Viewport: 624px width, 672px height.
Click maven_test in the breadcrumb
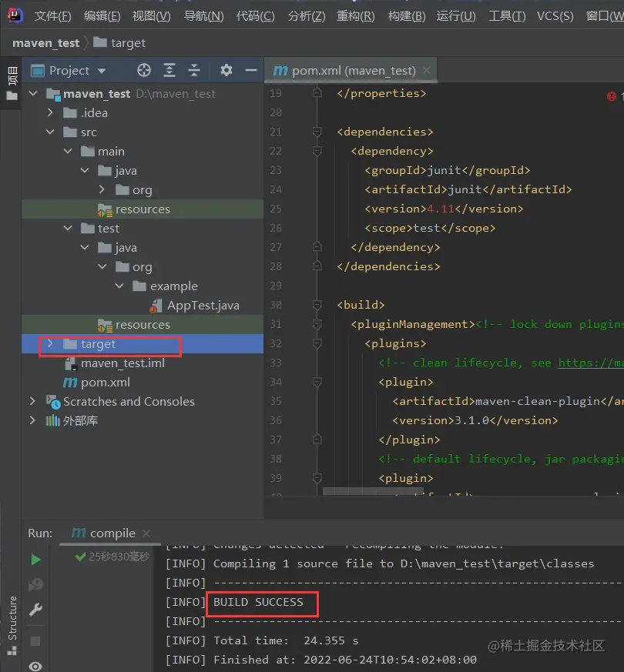pyautogui.click(x=46, y=43)
